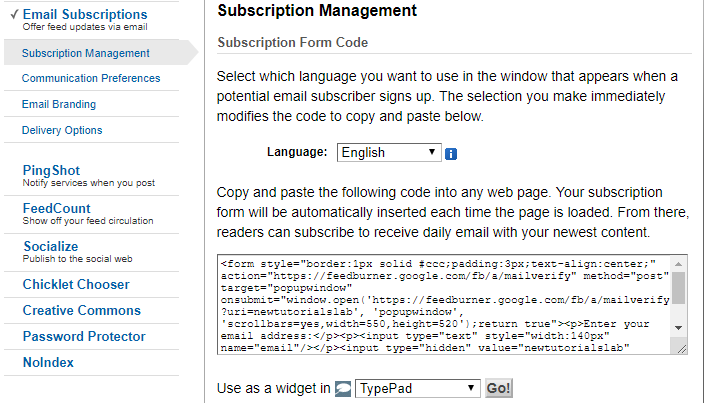The image size is (715, 419).
Task: Open the Socialize service link
Action: [x=51, y=246]
